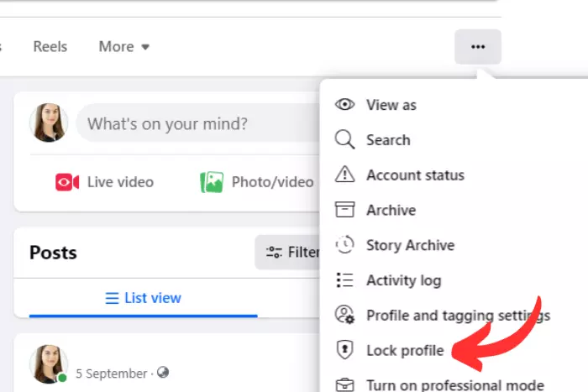Click the List view lines icon
Image resolution: width=588 pixels, height=392 pixels.
point(112,298)
